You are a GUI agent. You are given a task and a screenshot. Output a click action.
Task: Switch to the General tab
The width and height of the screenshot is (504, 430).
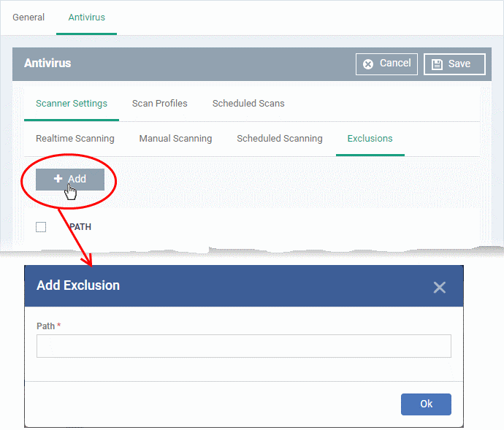(28, 17)
